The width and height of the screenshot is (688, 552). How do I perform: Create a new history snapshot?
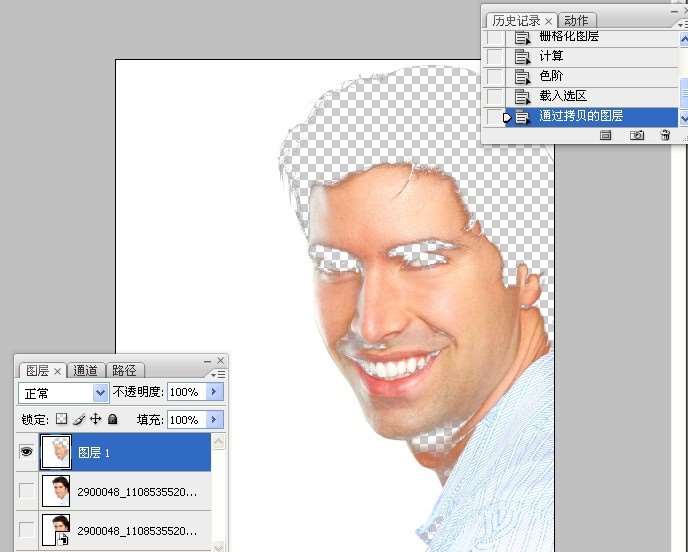pyautogui.click(x=637, y=135)
